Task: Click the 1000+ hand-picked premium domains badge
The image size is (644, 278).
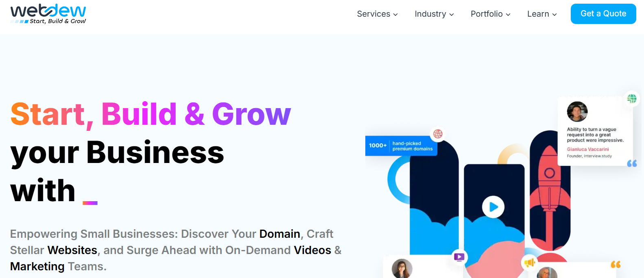Action: pyautogui.click(x=401, y=146)
